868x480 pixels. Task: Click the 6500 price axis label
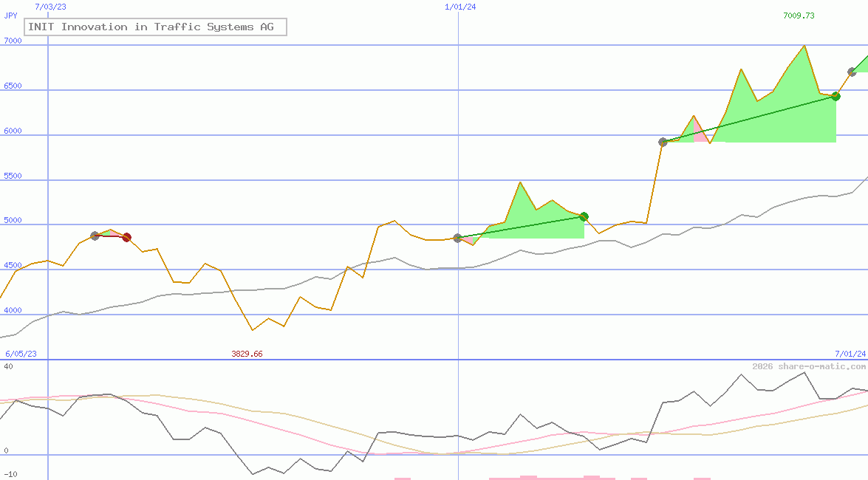pos(13,86)
